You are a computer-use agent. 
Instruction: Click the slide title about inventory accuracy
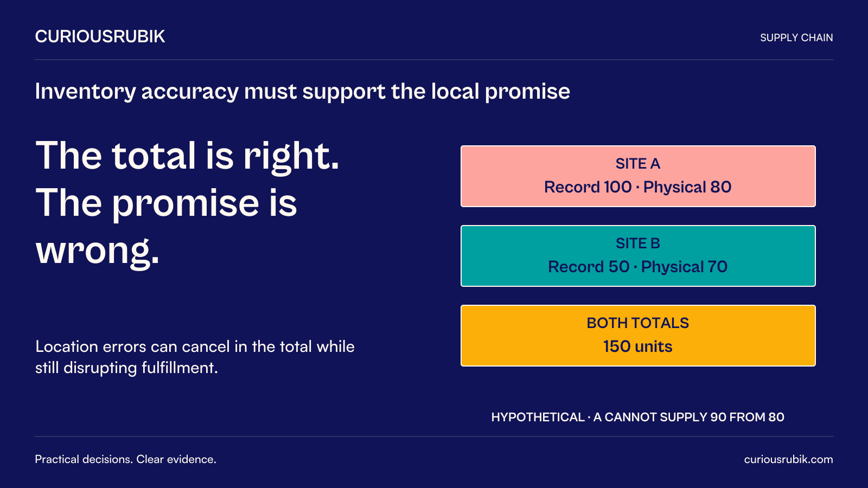coord(302,91)
